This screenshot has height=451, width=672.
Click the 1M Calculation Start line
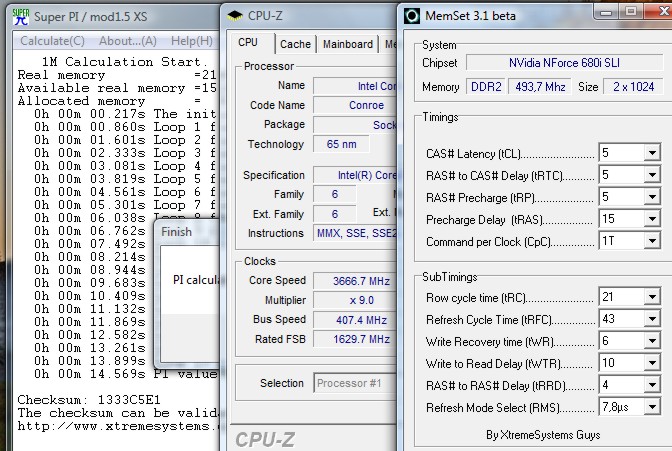(124, 62)
